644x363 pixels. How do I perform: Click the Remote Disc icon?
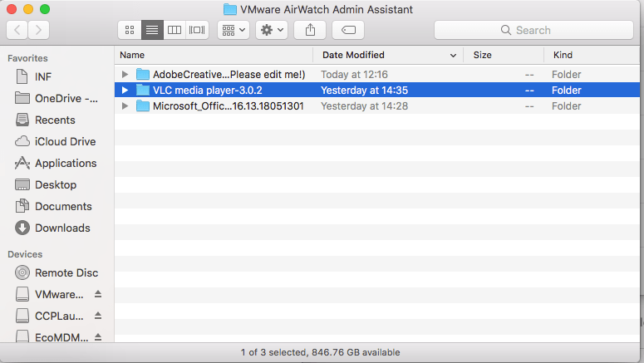pos(22,272)
